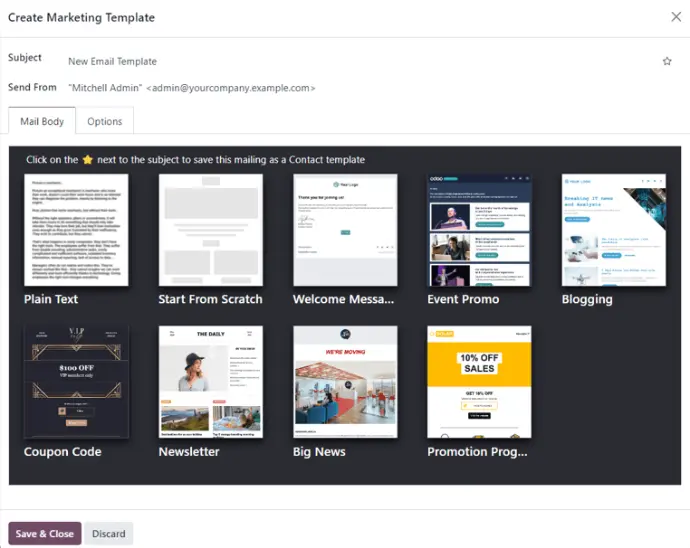This screenshot has height=548, width=690.
Task: Click the star icon to save template
Action: 667,61
